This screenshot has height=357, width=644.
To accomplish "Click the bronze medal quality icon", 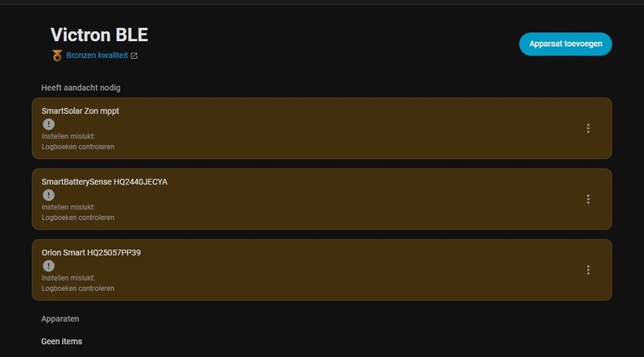I will point(57,56).
